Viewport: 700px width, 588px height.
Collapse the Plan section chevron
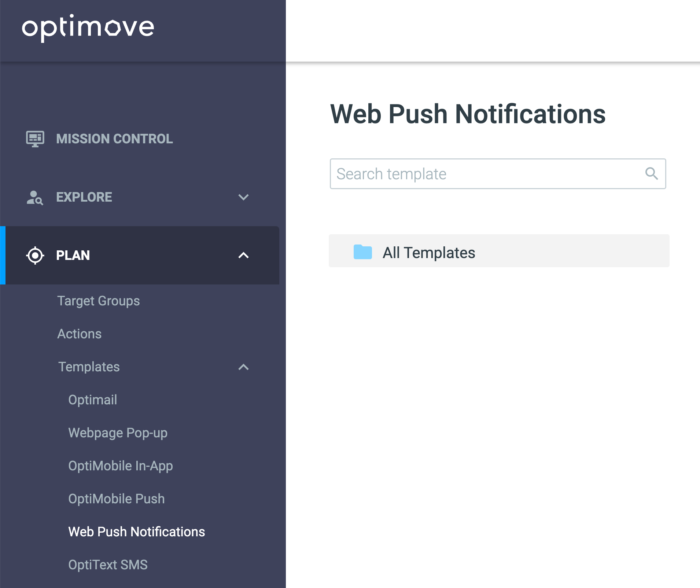pos(243,255)
